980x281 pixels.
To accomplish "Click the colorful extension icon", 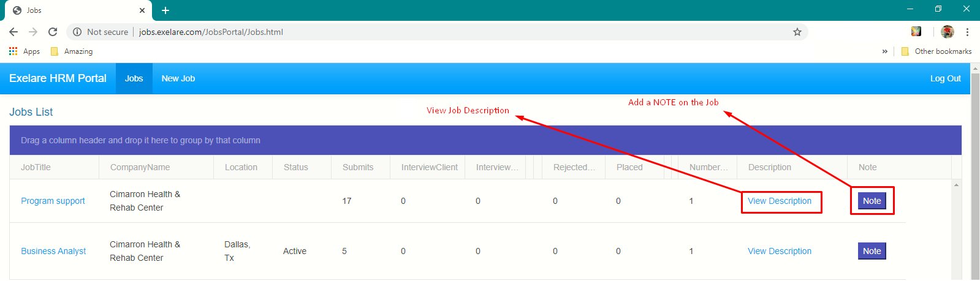I will (x=916, y=31).
